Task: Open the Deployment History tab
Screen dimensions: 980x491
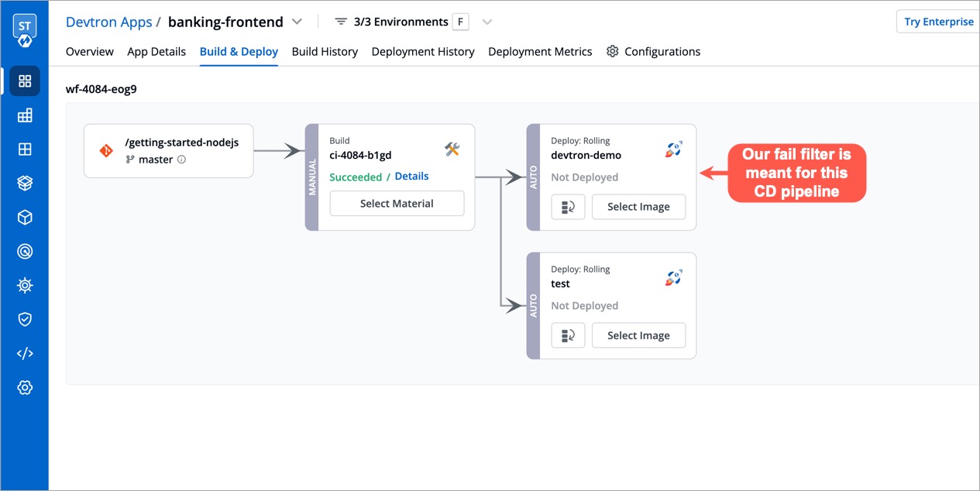Action: point(423,51)
